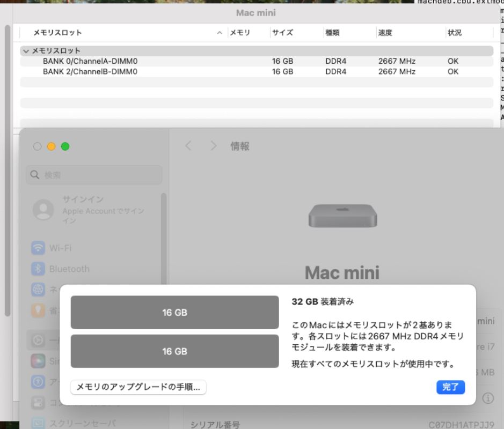Click the back arrow in settings toolbar
The width and height of the screenshot is (504, 429).
click(188, 146)
